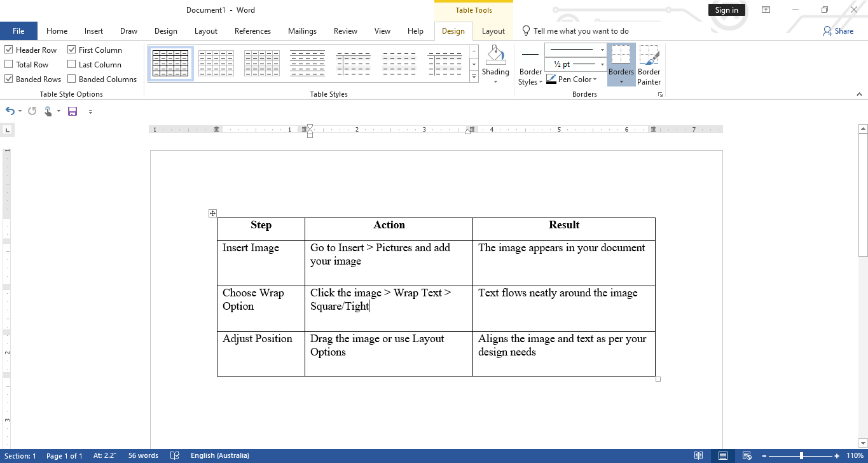Click Zoom In on the zoom slider
Screen dimensions: 868x463
pyautogui.click(x=837, y=455)
